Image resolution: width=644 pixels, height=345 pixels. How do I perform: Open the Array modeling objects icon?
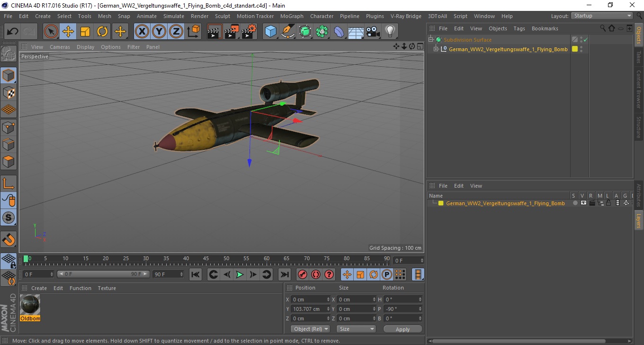322,32
